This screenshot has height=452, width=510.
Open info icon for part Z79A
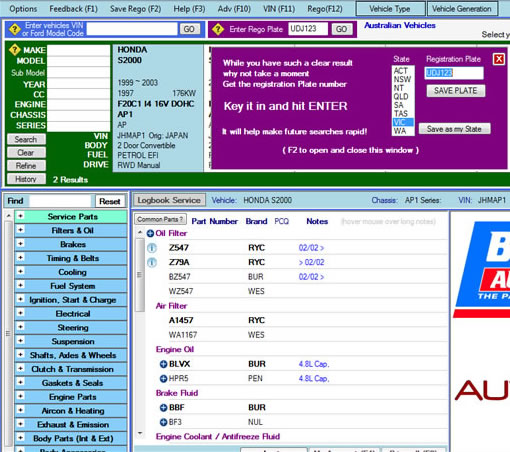(x=152, y=263)
